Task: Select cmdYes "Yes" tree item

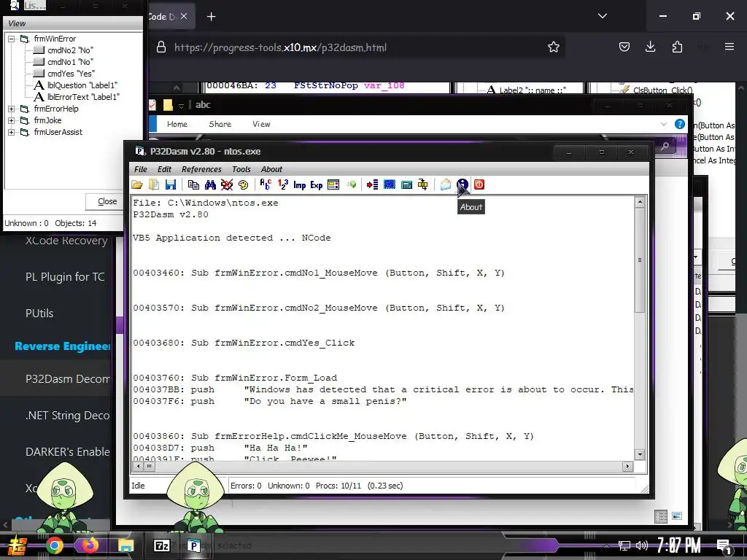Action: pyautogui.click(x=71, y=74)
